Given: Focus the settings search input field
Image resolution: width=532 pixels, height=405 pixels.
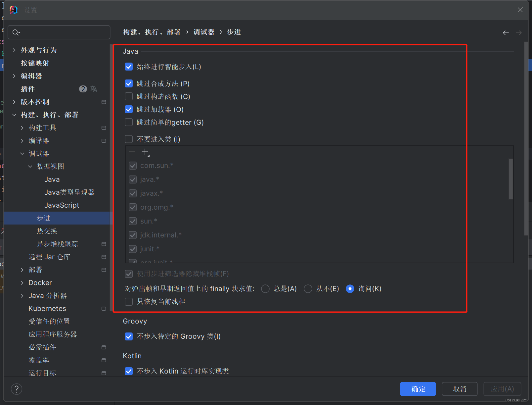Looking at the screenshot, I should (59, 32).
